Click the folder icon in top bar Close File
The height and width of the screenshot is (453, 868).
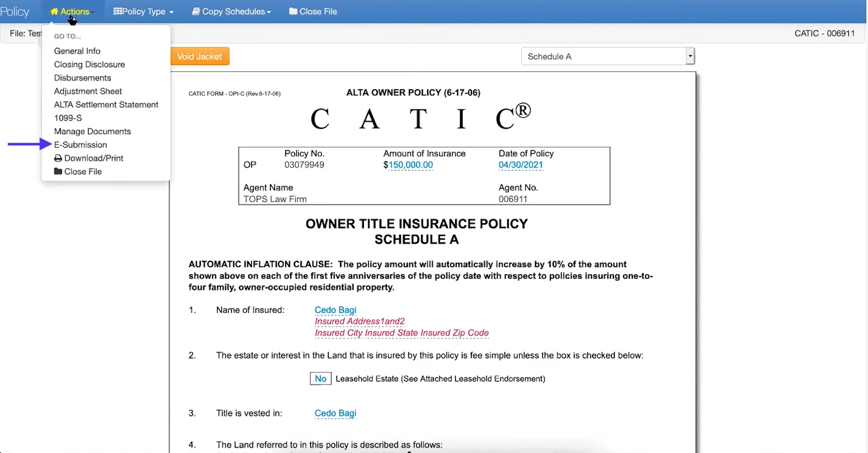293,11
